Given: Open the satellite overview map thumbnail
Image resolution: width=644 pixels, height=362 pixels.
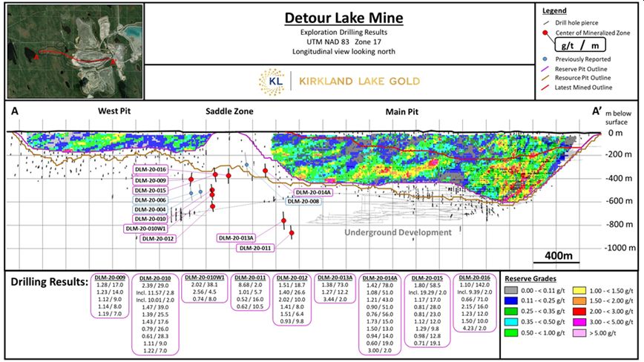Looking at the screenshot, I should click(75, 52).
